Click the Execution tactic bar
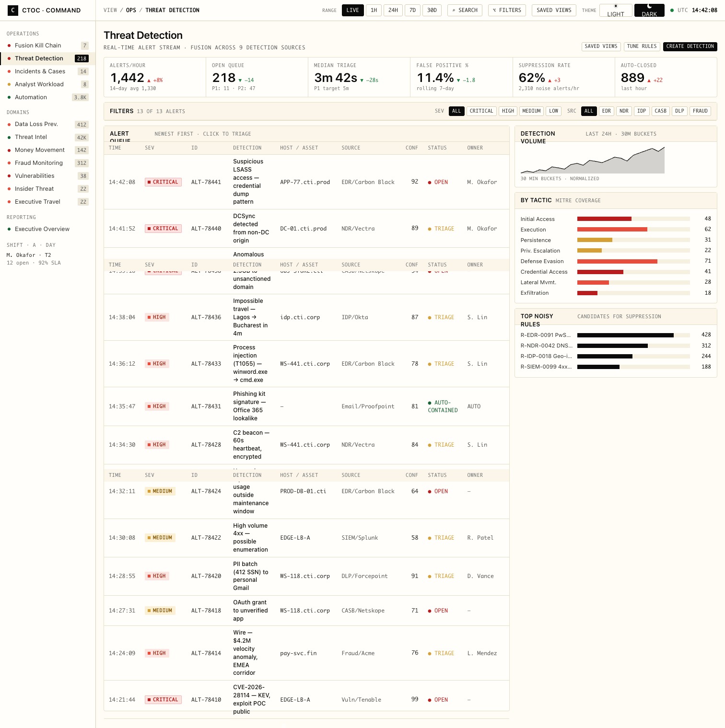 pos(633,230)
